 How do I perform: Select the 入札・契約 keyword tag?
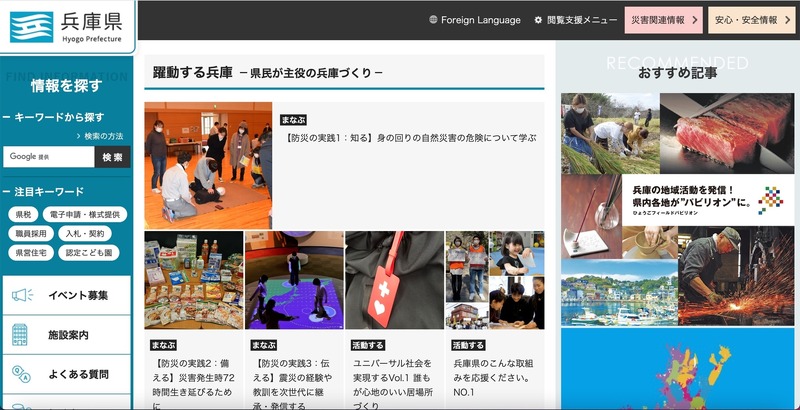tap(85, 234)
